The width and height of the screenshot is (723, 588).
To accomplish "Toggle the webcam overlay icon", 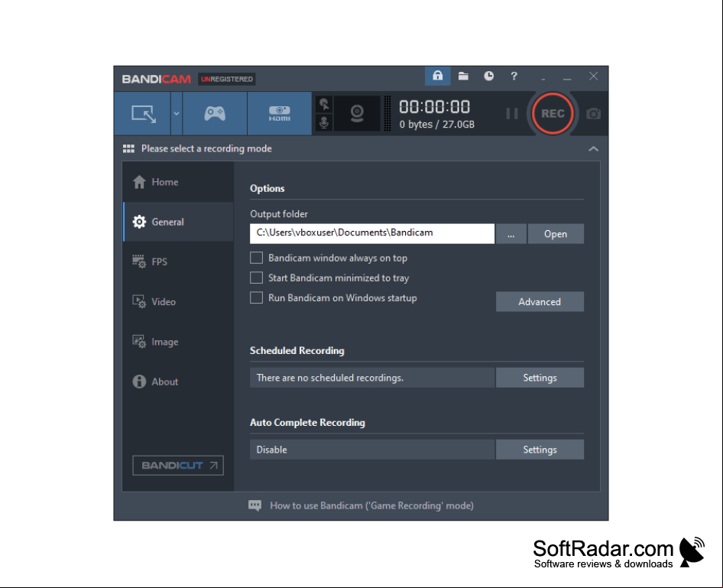I will tap(357, 113).
